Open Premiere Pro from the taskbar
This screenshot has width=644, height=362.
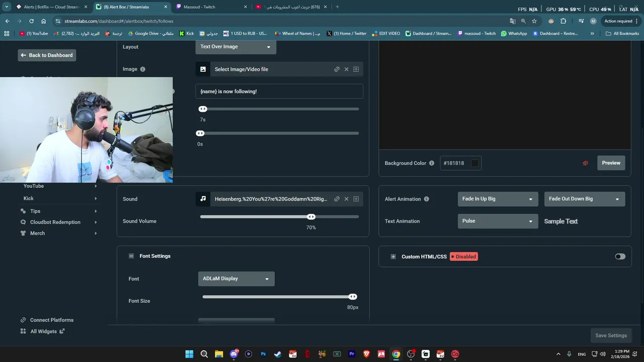click(352, 354)
